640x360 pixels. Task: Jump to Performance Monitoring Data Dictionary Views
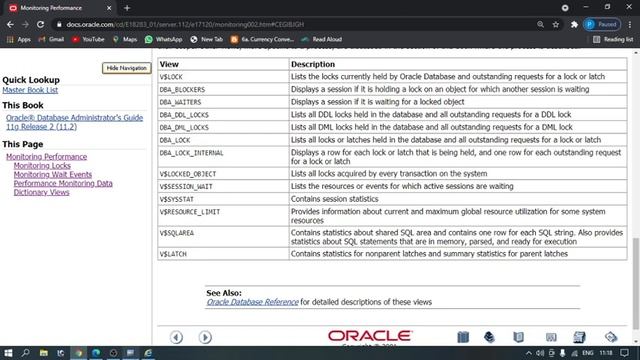click(63, 188)
